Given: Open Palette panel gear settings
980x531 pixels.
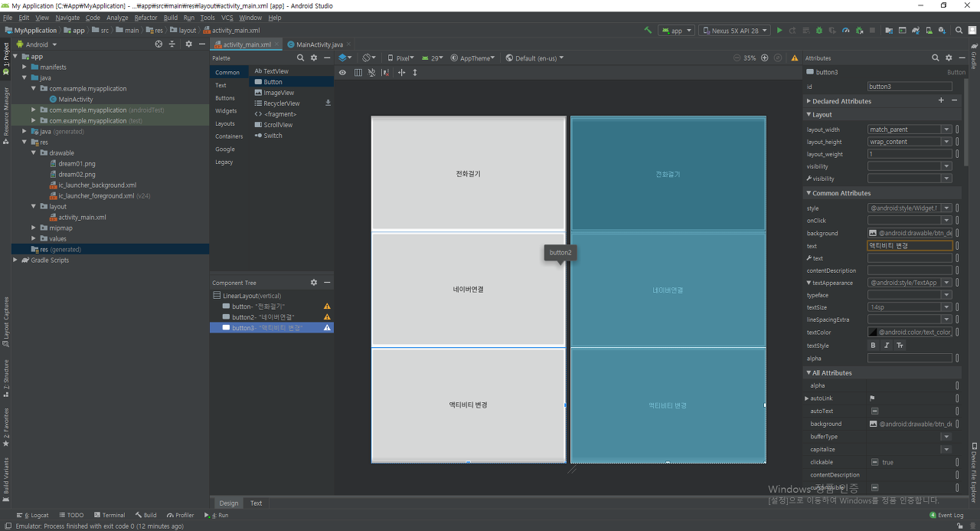Looking at the screenshot, I should (314, 58).
